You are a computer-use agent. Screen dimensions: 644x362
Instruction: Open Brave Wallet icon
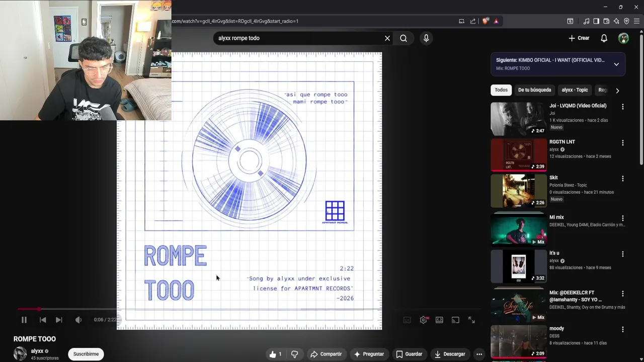(x=606, y=21)
